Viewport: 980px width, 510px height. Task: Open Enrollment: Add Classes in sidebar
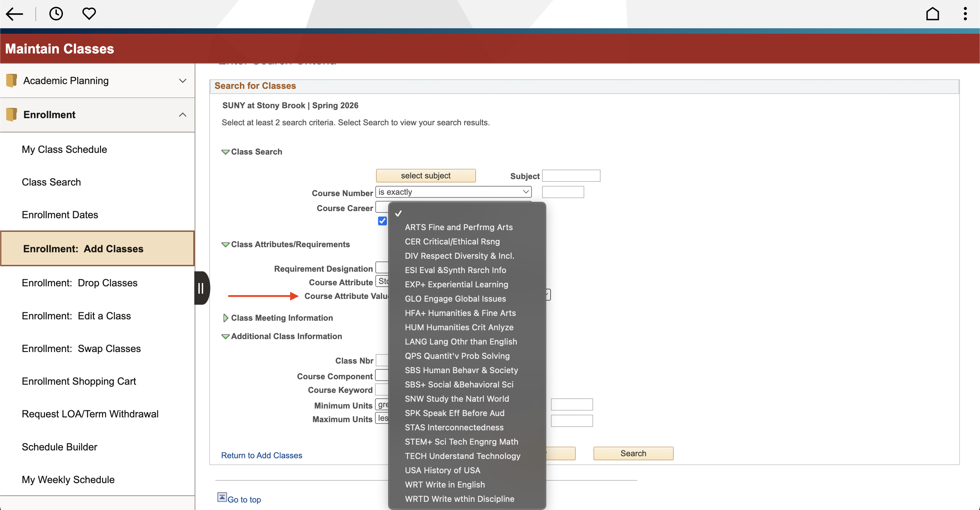[97, 249]
